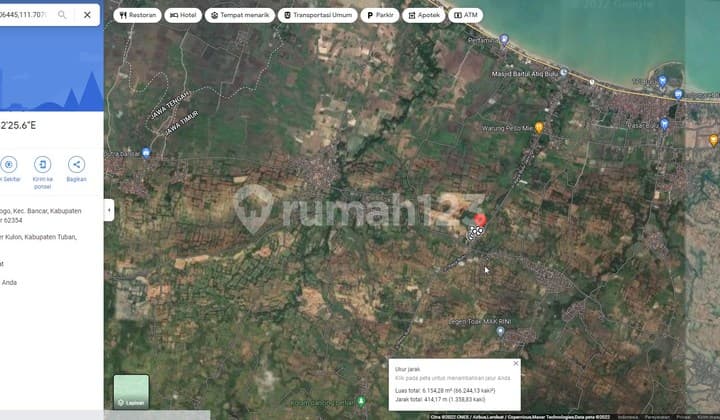Click the JAWA TENGAH border label
The image size is (720, 420).
click(171, 105)
